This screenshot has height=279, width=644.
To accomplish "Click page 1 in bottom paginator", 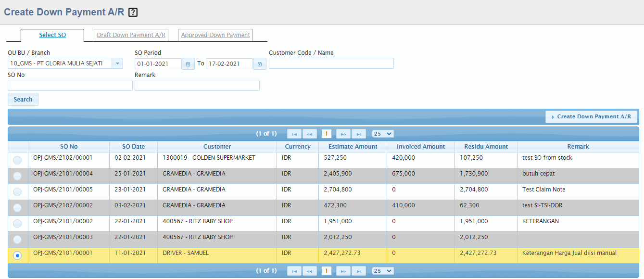I will (x=326, y=271).
